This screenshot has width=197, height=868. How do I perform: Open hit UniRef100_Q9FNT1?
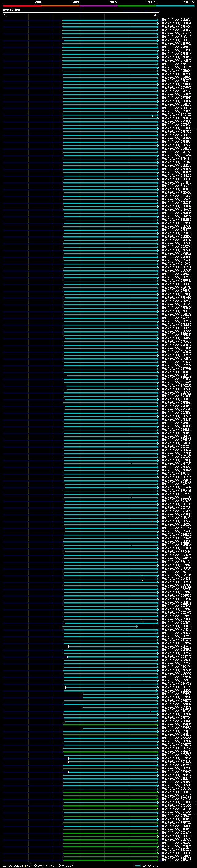pos(176,47)
